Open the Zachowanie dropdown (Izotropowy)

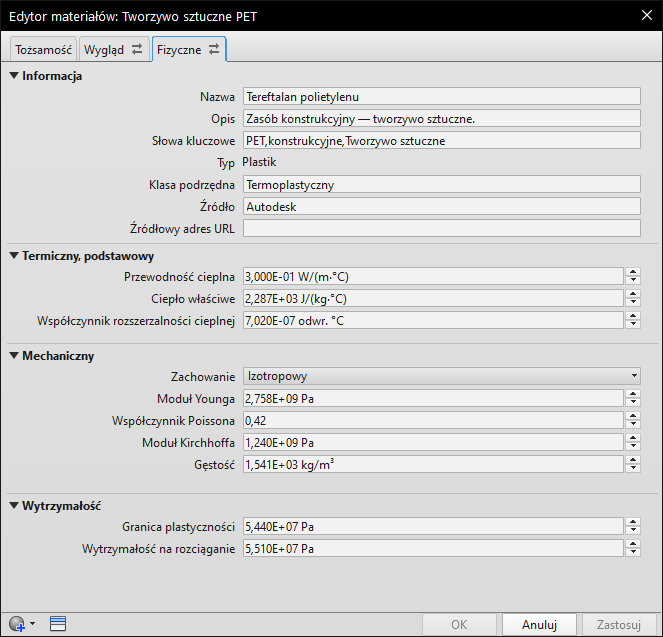441,376
